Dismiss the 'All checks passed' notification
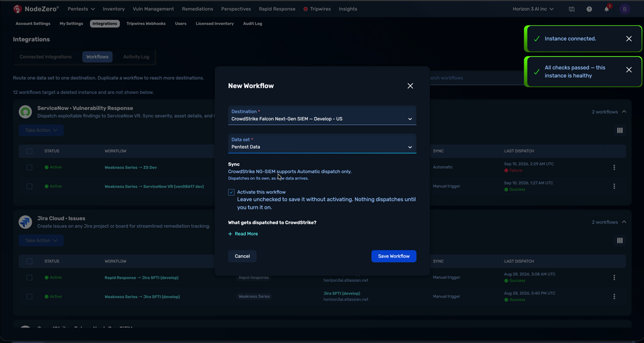Viewport: 644px width, 343px height. point(629,70)
